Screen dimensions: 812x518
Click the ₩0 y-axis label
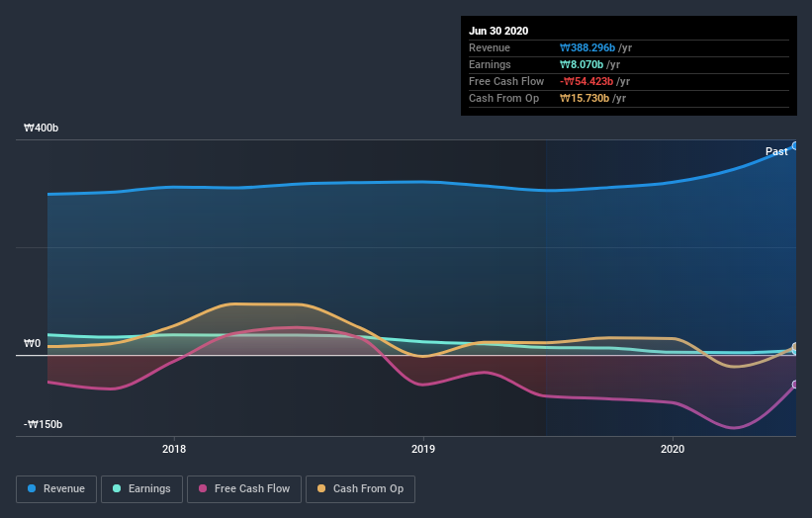coord(32,344)
